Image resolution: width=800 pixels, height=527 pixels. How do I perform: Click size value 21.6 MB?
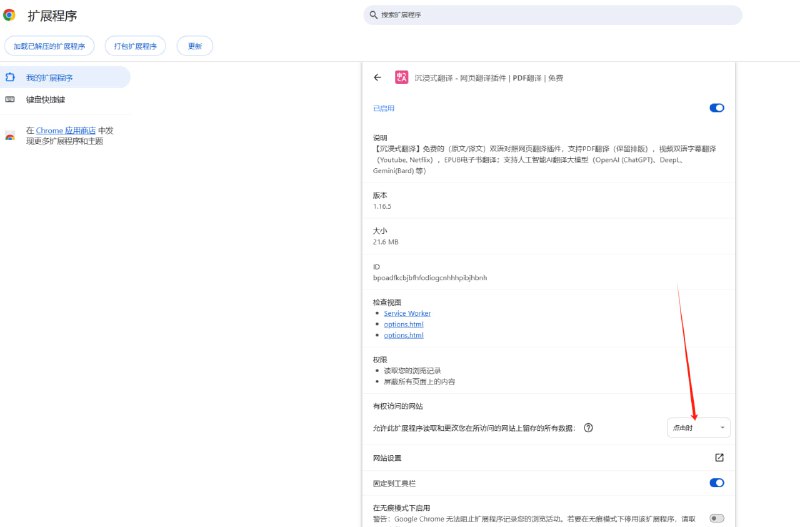[385, 242]
